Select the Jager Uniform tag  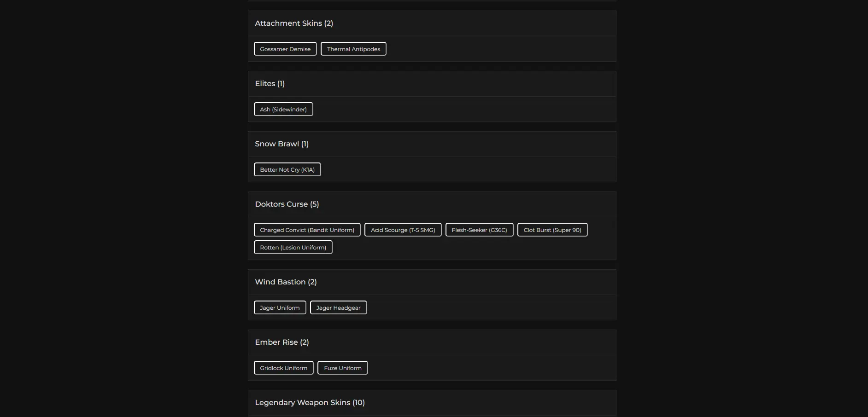point(280,307)
